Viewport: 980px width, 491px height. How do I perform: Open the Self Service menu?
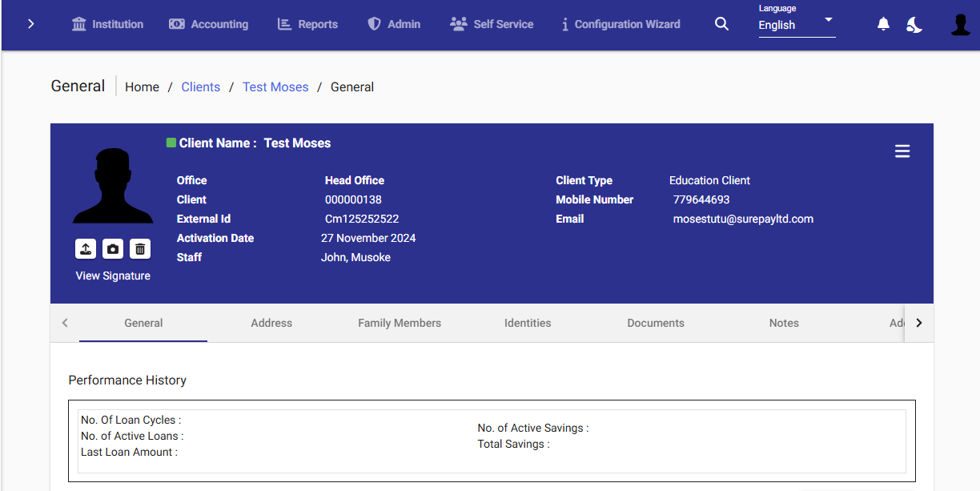click(492, 24)
